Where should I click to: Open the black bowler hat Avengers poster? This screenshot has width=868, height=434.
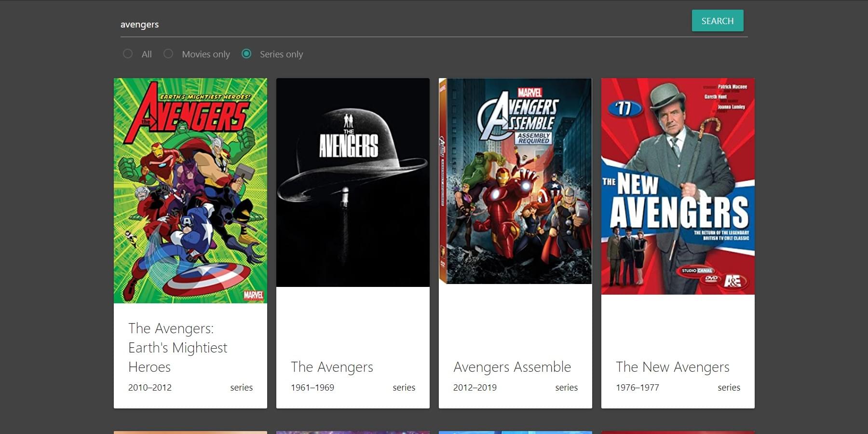353,182
